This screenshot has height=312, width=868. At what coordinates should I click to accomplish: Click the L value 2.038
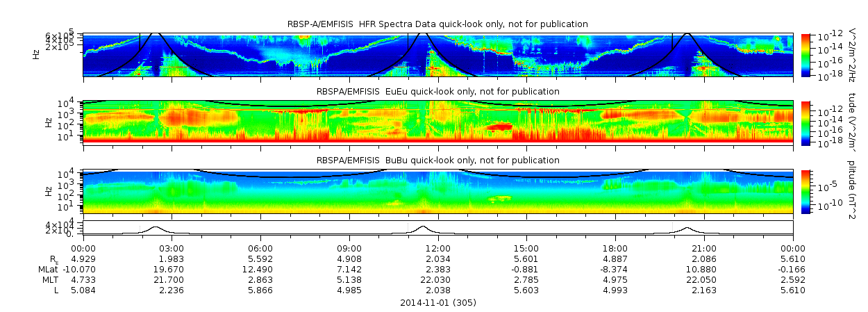438,290
